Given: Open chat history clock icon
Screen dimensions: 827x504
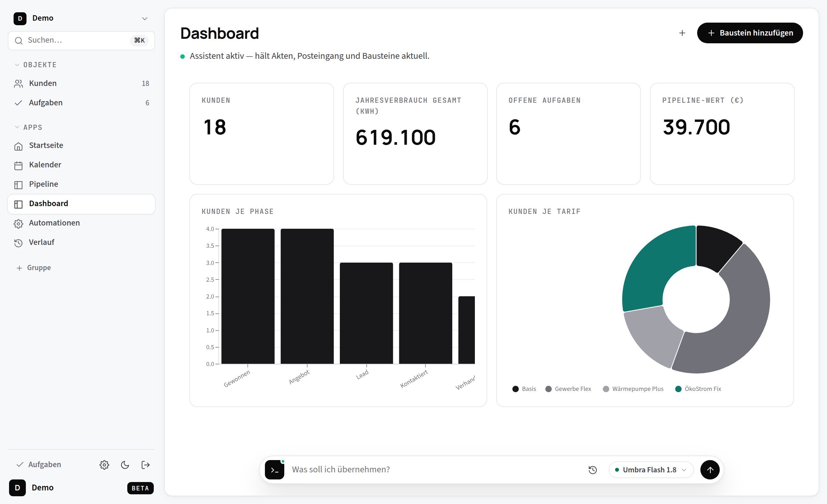Looking at the screenshot, I should tap(593, 470).
